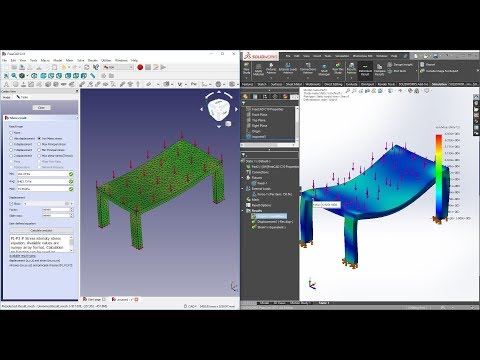Click FreeCAD fit all view icon
Viewport: 480px width, 360px height.
point(6,76)
